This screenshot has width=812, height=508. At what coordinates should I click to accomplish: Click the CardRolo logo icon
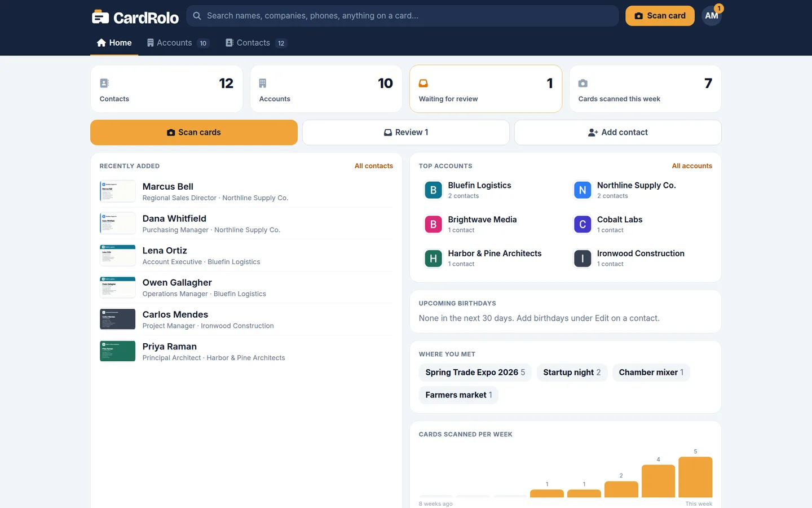click(100, 17)
